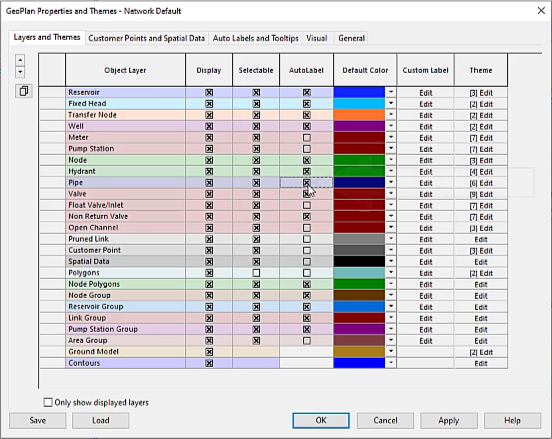
Task: Open color dropdown for Pruned Link
Action: (391, 239)
